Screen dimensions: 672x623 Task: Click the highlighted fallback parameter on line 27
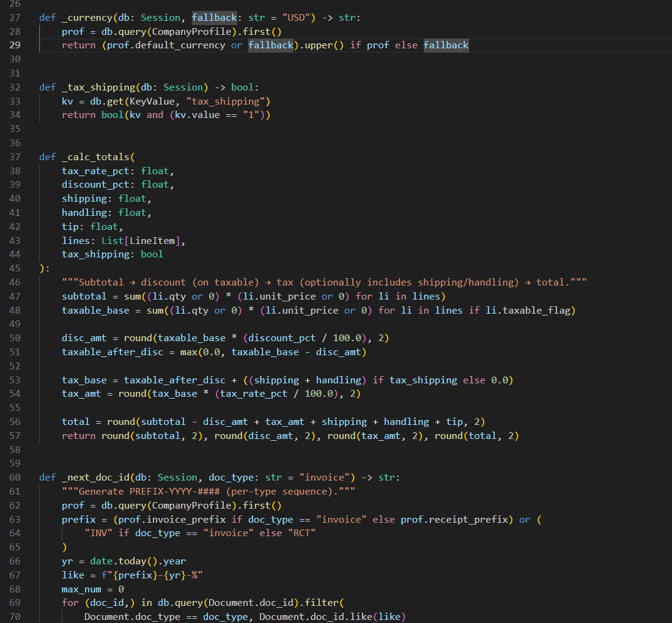pyautogui.click(x=214, y=17)
